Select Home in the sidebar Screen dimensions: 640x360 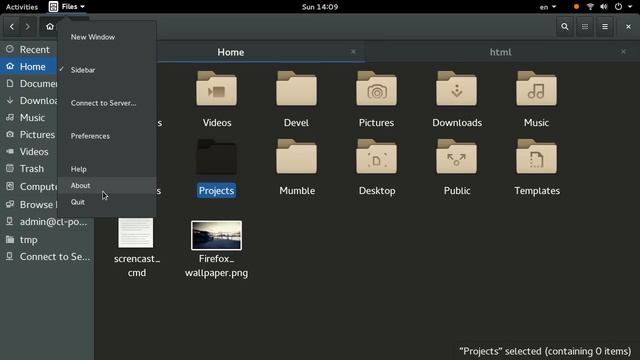point(29,67)
